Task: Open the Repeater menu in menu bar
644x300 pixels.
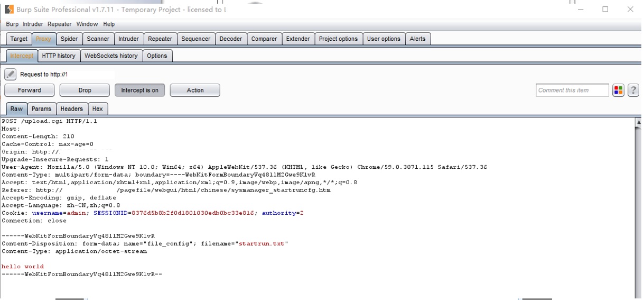Action: 59,24
